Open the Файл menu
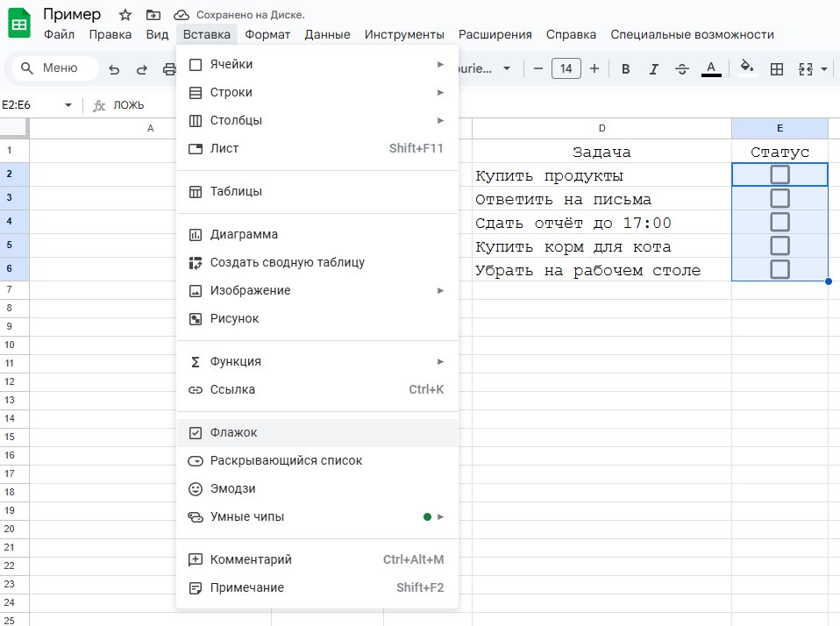Screen dimensions: 840x626 coord(59,34)
